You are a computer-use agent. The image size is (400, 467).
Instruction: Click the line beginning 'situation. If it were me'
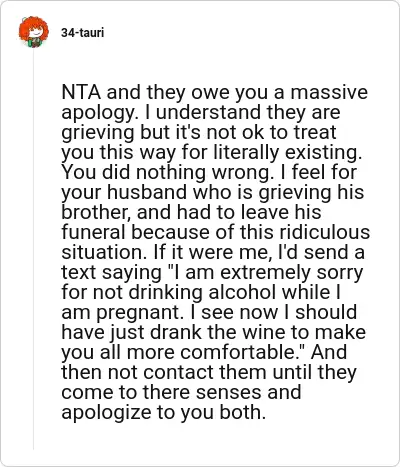click(x=213, y=252)
